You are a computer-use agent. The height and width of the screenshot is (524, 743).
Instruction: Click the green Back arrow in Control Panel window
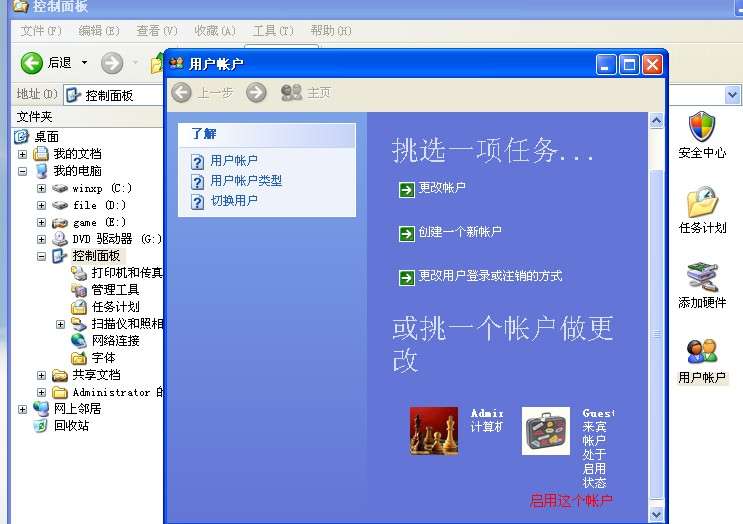tap(32, 63)
